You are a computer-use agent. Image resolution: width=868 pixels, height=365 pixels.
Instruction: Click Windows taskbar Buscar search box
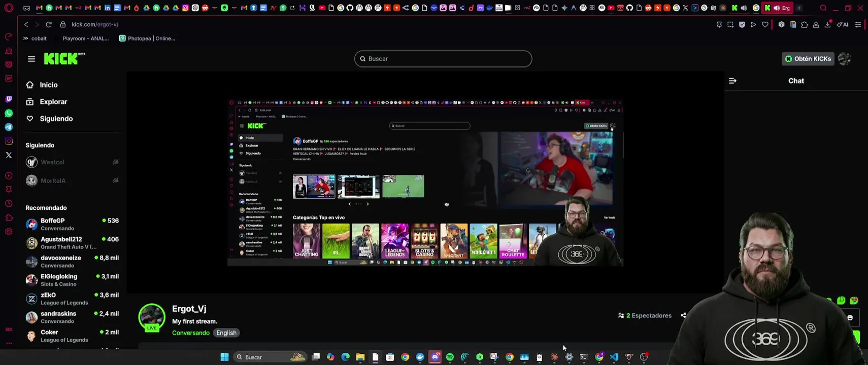click(x=270, y=357)
